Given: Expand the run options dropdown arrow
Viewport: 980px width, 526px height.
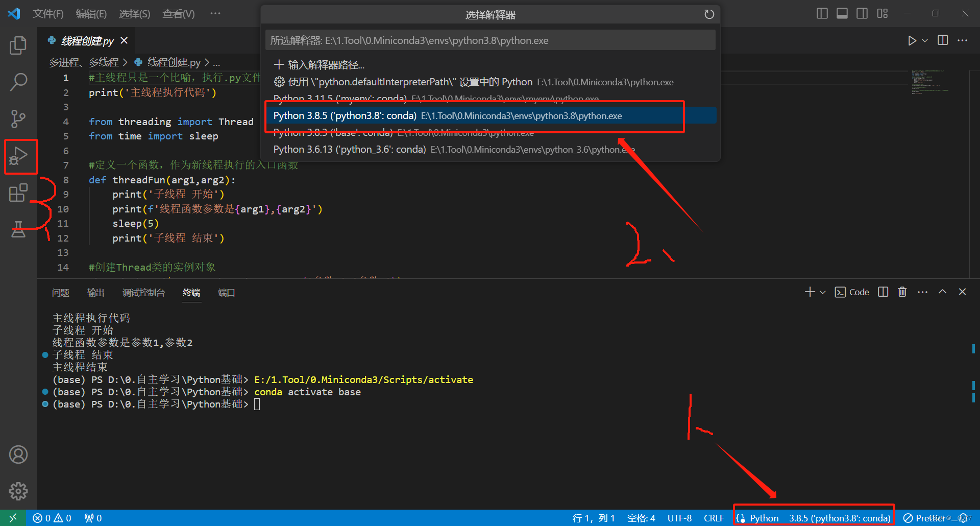Looking at the screenshot, I should (x=925, y=40).
